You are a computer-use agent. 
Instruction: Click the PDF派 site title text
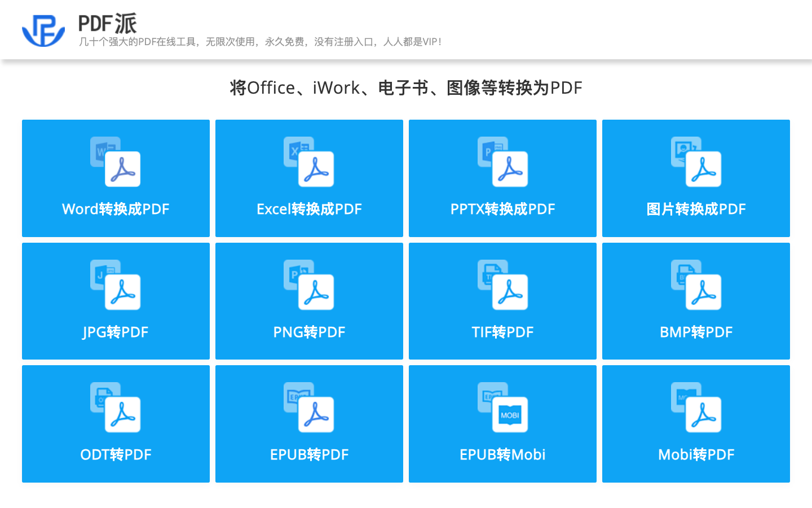tap(107, 24)
